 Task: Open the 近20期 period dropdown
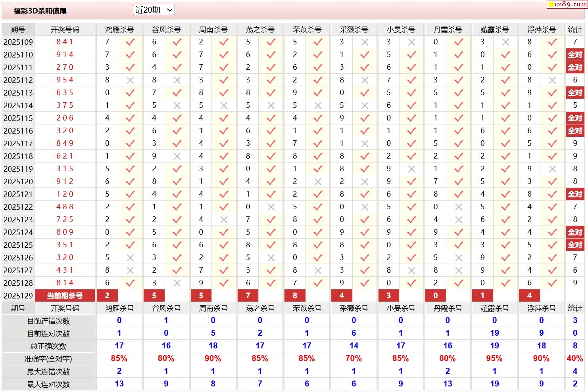pyautogui.click(x=154, y=10)
